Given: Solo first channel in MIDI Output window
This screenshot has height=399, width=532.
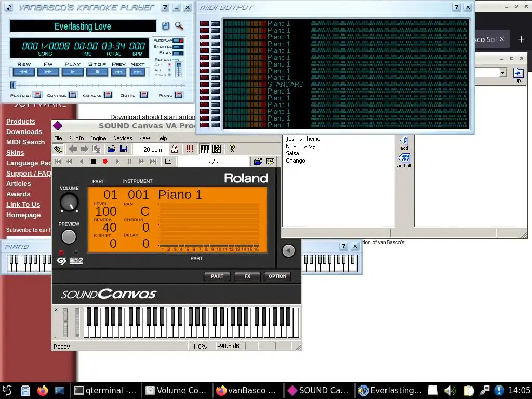Looking at the screenshot, I should (x=215, y=23).
